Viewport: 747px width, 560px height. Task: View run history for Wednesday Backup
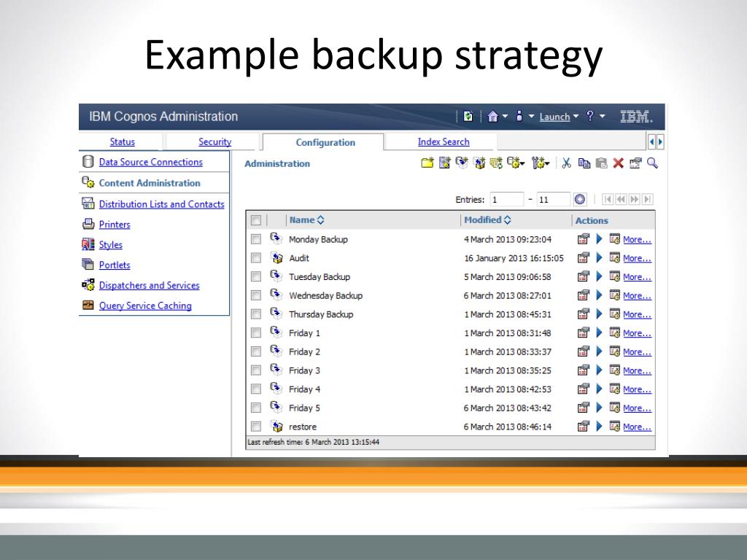click(x=614, y=295)
